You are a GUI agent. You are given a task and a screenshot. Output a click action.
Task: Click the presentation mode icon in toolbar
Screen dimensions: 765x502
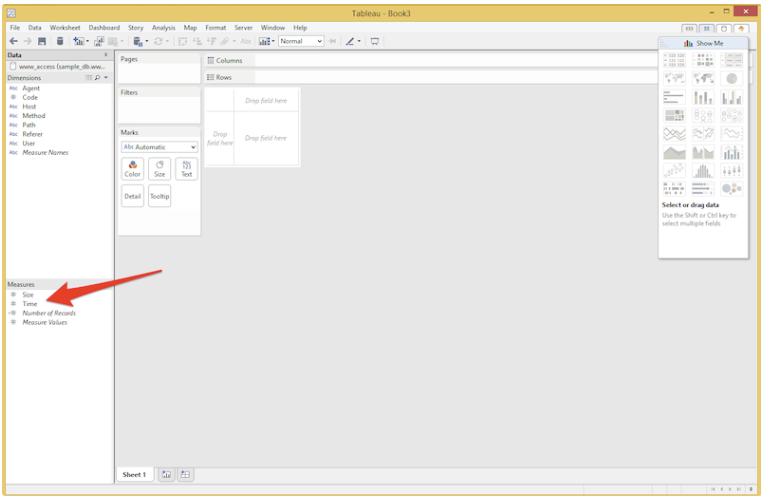tap(375, 41)
